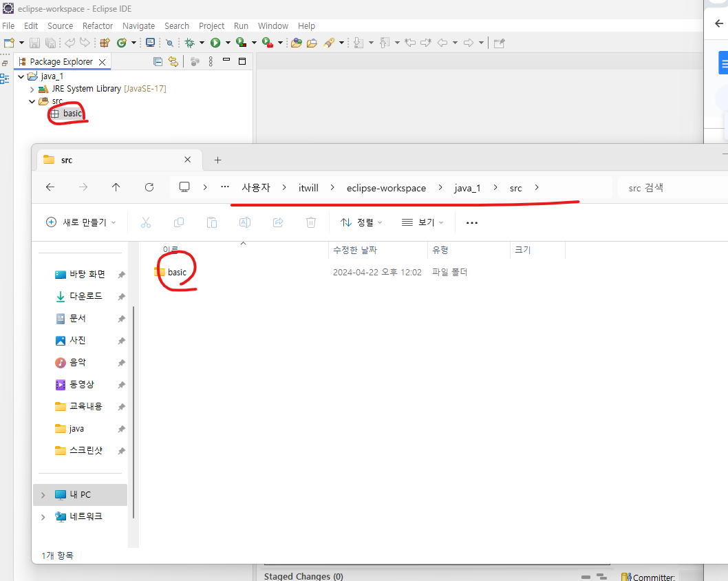Viewport: 728px width, 581px height.
Task: Open the Source menu
Action: coord(61,26)
